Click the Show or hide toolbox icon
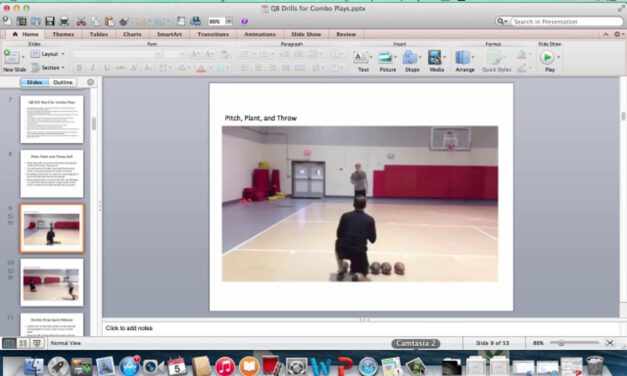The height and width of the screenshot is (376, 627). [x=181, y=21]
